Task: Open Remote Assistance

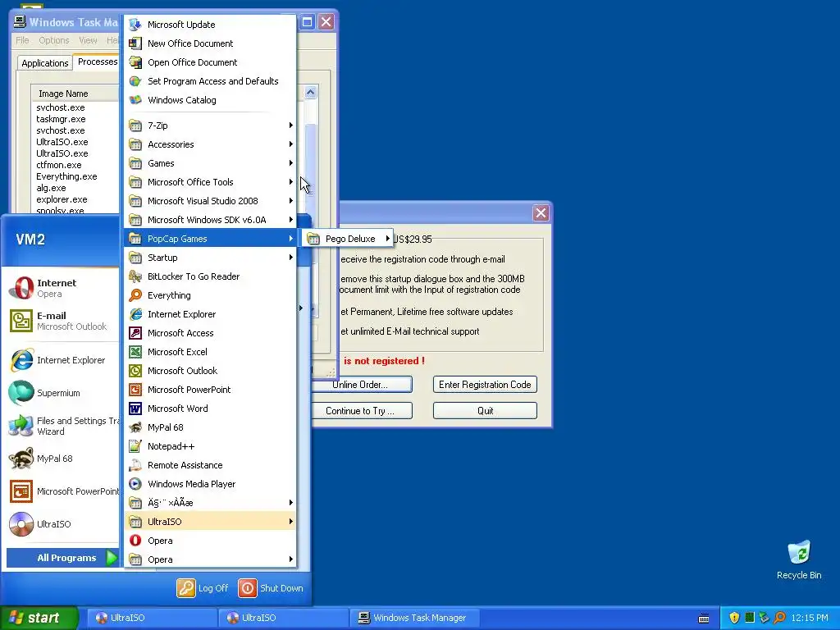Action: [211, 465]
